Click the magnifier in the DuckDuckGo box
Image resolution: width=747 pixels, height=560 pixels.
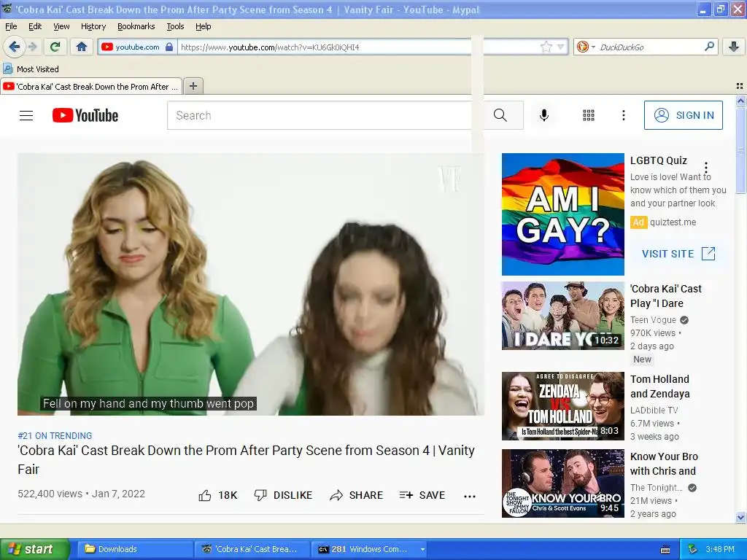709,46
